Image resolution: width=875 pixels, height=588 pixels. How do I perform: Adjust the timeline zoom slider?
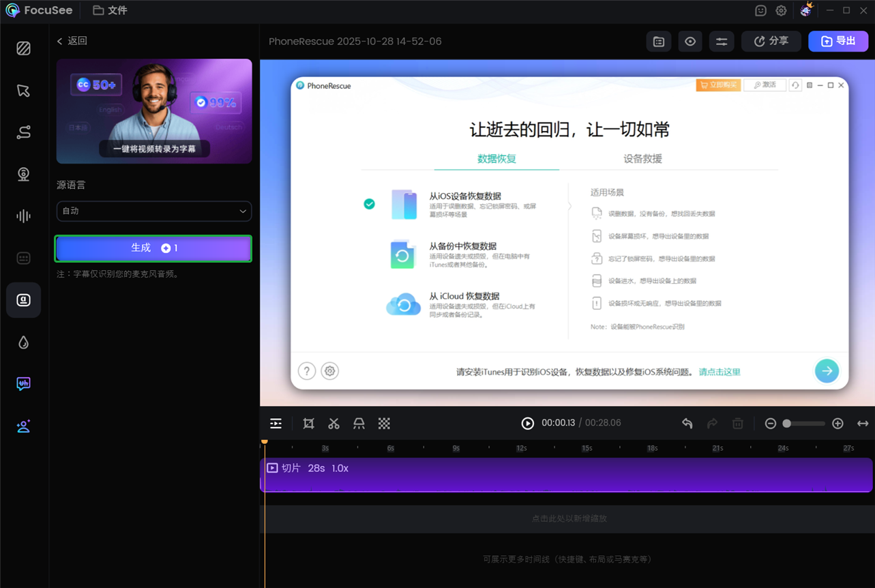click(804, 424)
